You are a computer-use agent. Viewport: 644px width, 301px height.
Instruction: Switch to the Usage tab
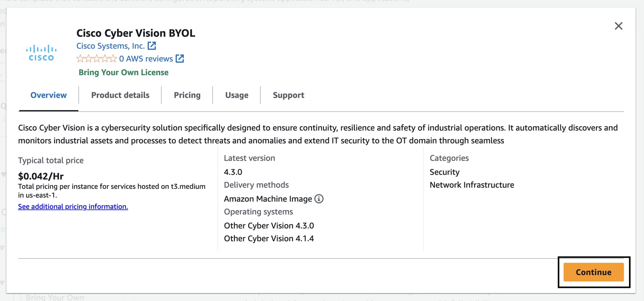pyautogui.click(x=237, y=95)
